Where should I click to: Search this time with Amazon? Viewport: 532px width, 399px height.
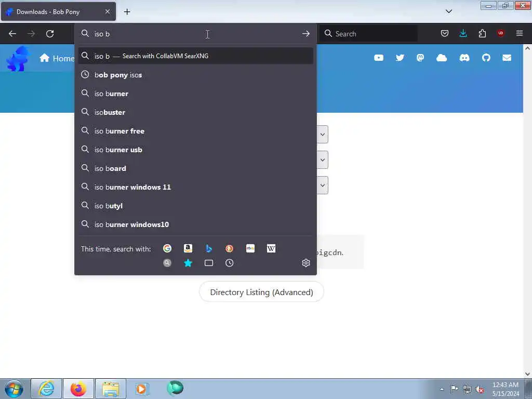pyautogui.click(x=188, y=248)
